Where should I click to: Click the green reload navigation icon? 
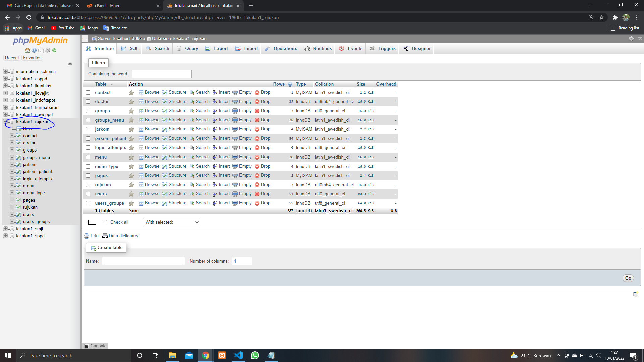point(54,50)
